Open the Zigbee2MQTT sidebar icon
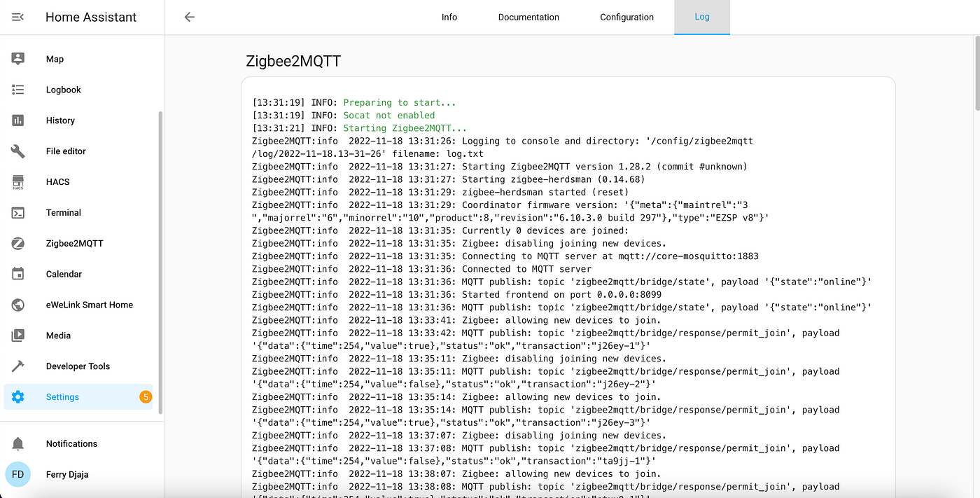The height and width of the screenshot is (498, 980). [18, 244]
